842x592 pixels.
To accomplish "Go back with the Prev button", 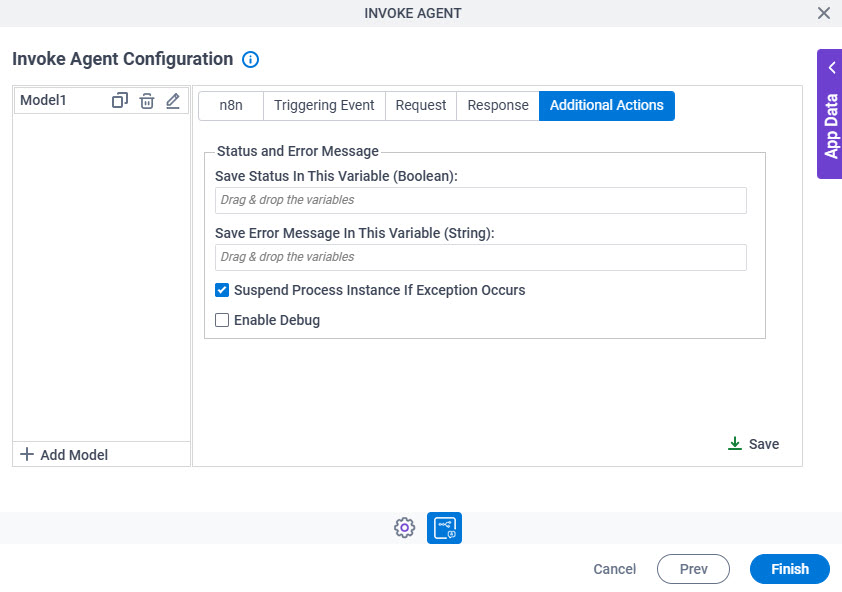I will coord(693,569).
